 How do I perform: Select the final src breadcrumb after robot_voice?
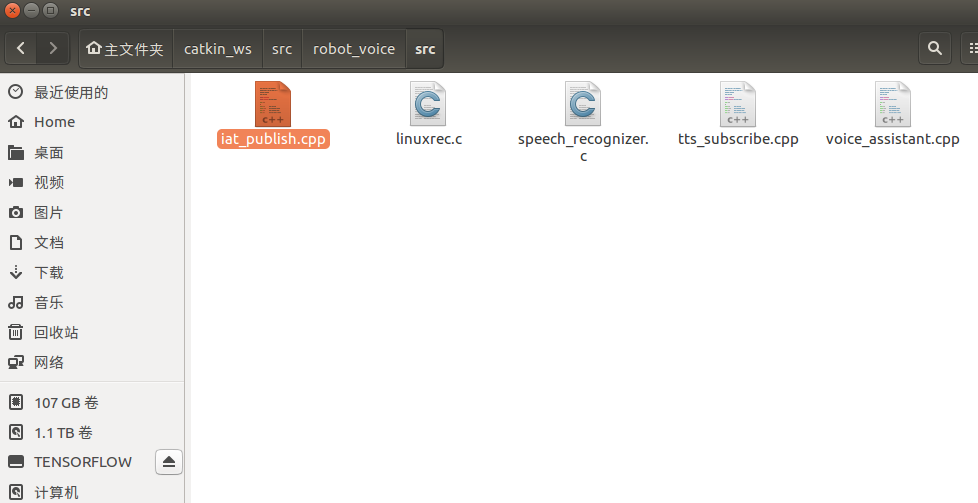[x=425, y=49]
